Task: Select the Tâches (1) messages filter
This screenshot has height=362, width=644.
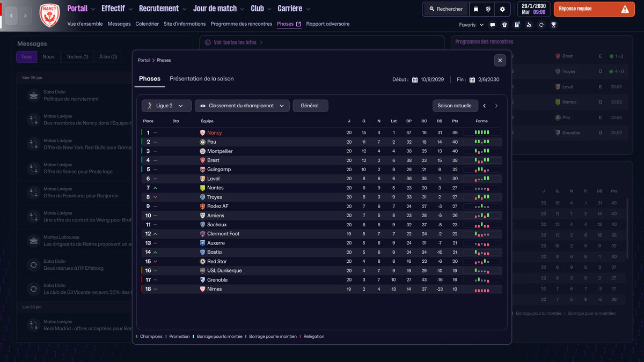Action: (77, 56)
